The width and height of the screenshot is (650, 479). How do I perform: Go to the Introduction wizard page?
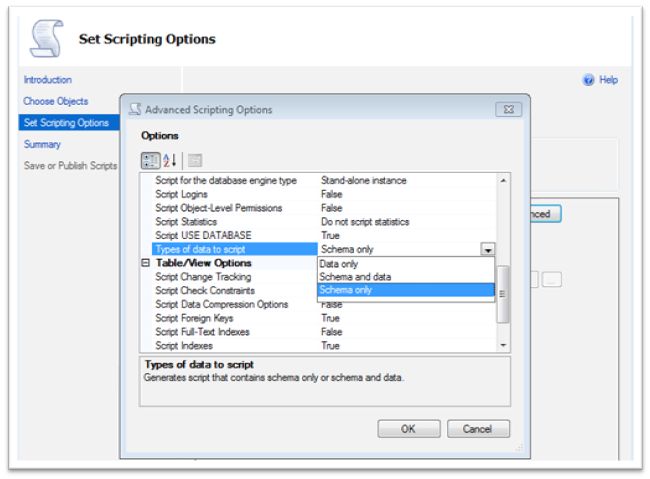point(48,80)
